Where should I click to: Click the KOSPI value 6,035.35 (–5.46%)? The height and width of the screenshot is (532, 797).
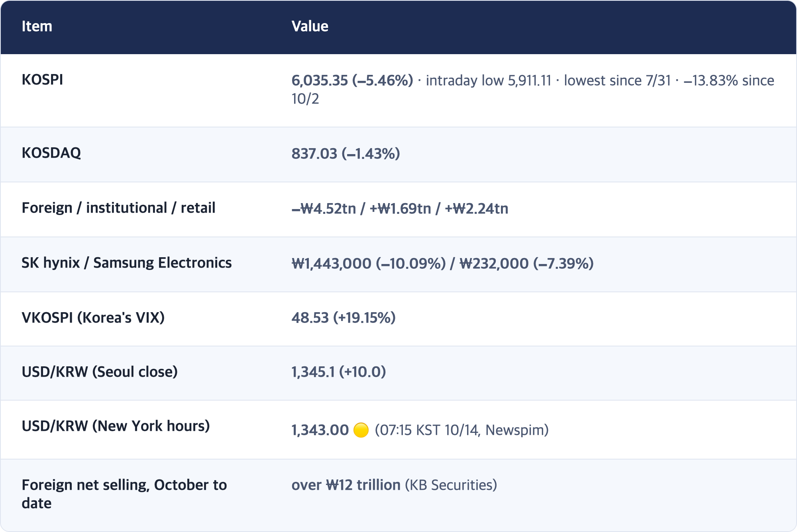point(352,80)
